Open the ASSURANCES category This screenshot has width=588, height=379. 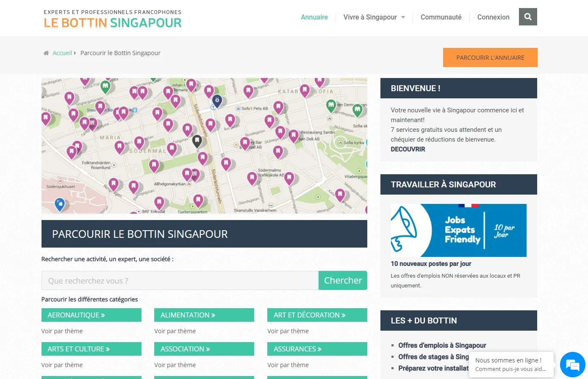coord(317,349)
